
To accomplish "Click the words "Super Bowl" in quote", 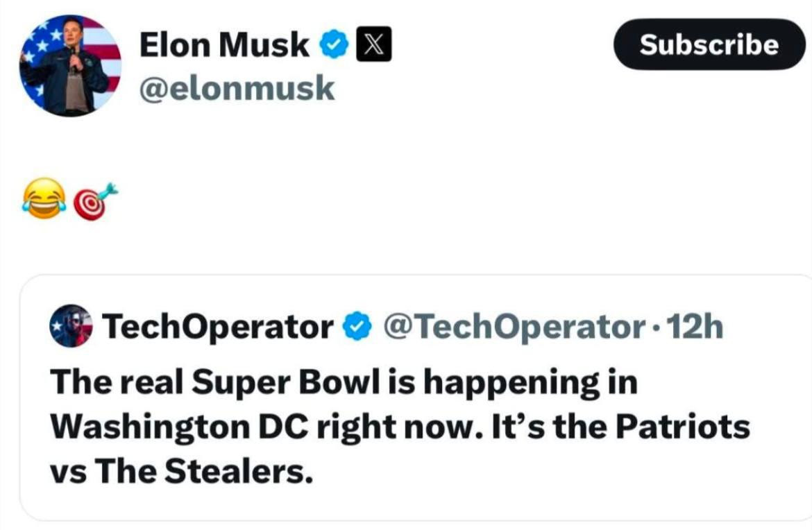I will [253, 382].
